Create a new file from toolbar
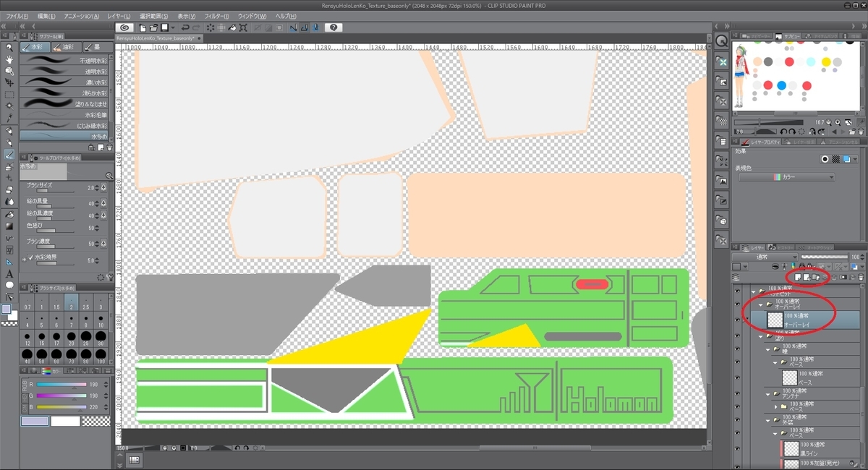Image resolution: width=868 pixels, height=470 pixels. coord(142,27)
